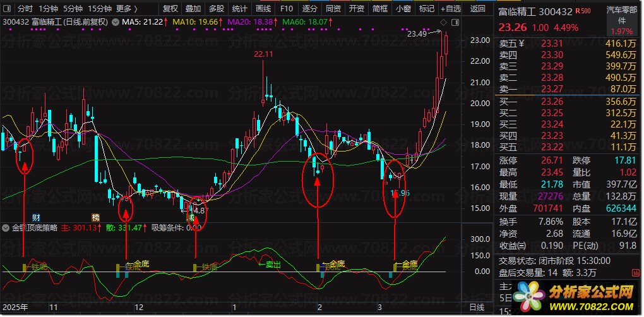Switch to 分时 intraday view

(x=25, y=9)
